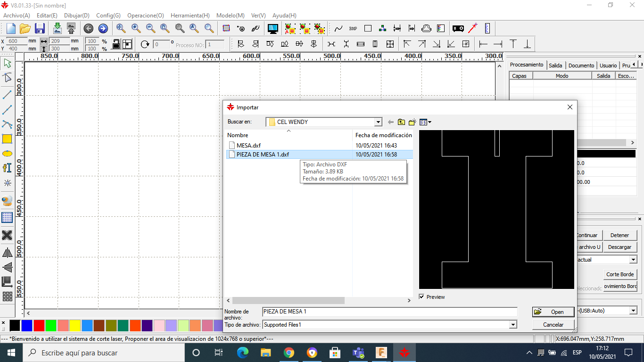Click the Delete X tool icon
Image resolution: width=644 pixels, height=362 pixels.
click(7, 235)
